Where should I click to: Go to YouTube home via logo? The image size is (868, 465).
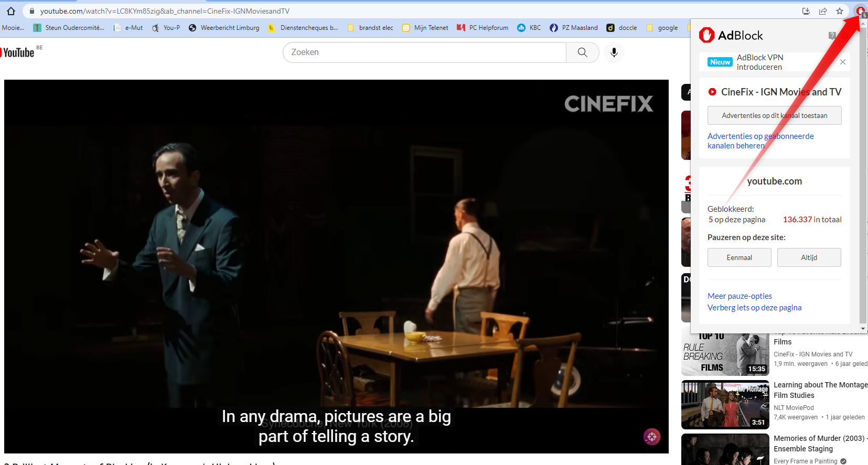point(18,52)
